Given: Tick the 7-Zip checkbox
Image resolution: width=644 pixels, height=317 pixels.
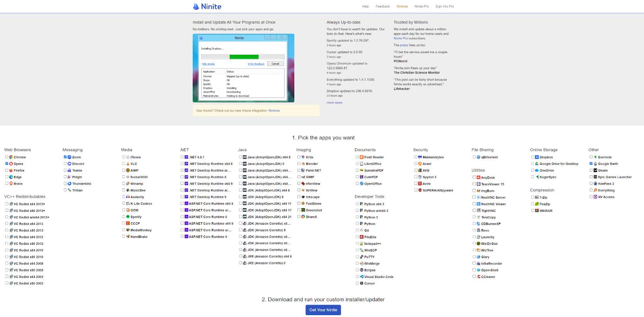Looking at the screenshot, I should click(x=533, y=197).
